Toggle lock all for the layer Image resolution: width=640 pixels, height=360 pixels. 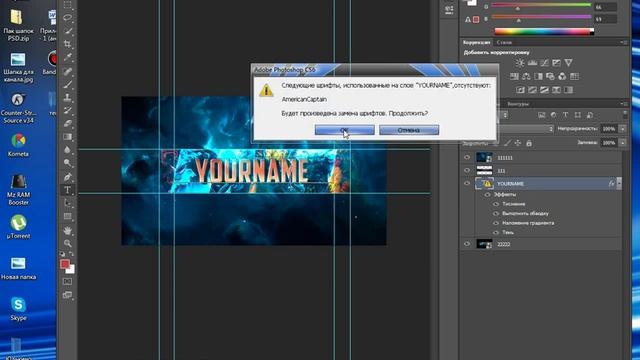[529, 143]
